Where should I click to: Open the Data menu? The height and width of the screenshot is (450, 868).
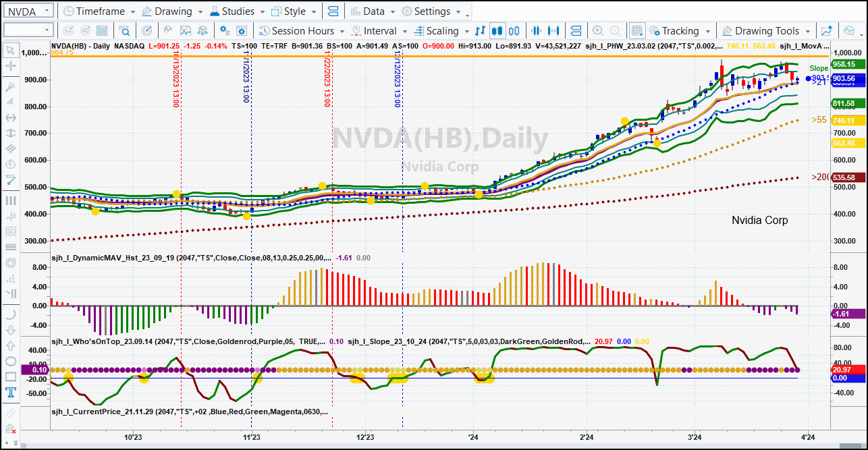(x=373, y=11)
